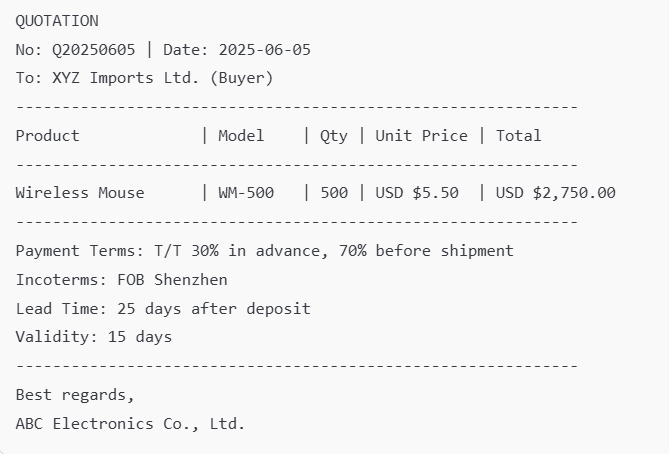The height and width of the screenshot is (454, 669).
Task: Click the Best regards closing line
Action: [x=75, y=395]
